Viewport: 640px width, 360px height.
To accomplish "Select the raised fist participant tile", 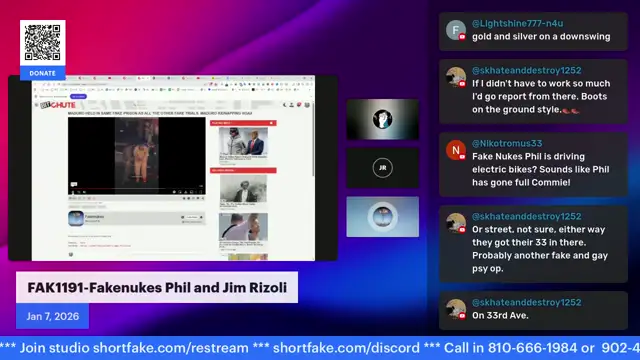I will click(382, 119).
